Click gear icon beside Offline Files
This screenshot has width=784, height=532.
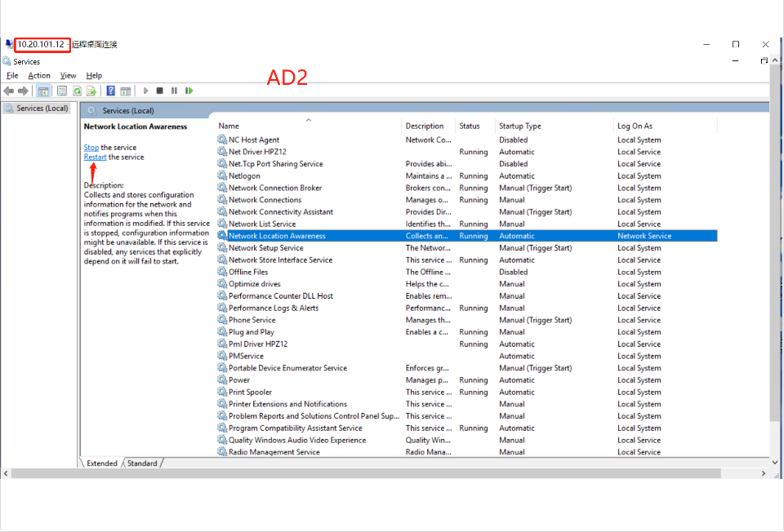pyautogui.click(x=222, y=272)
